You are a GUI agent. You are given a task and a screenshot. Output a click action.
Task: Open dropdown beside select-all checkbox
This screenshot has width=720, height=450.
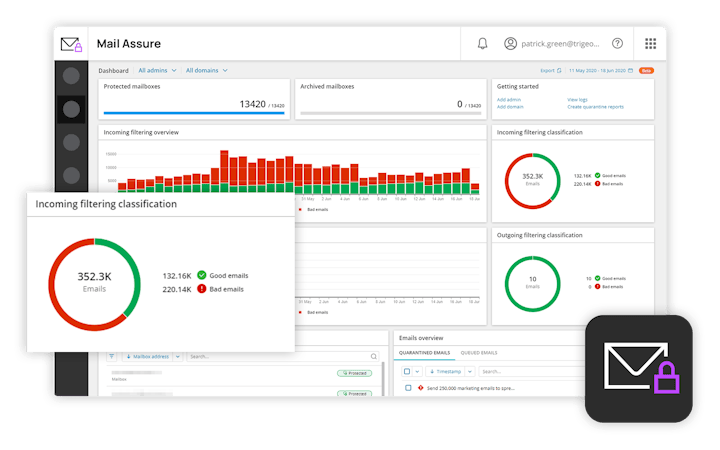coord(417,371)
